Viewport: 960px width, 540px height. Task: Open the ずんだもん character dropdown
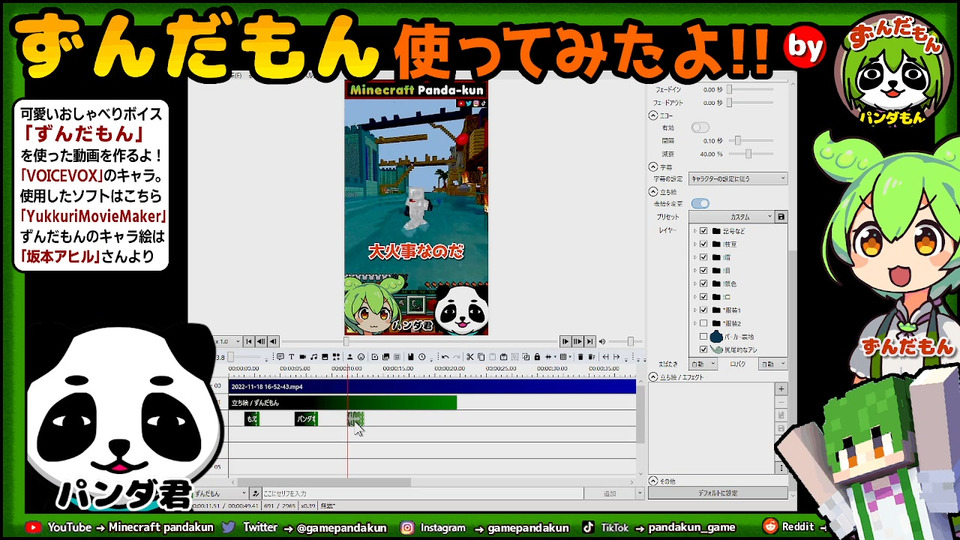pyautogui.click(x=220, y=493)
